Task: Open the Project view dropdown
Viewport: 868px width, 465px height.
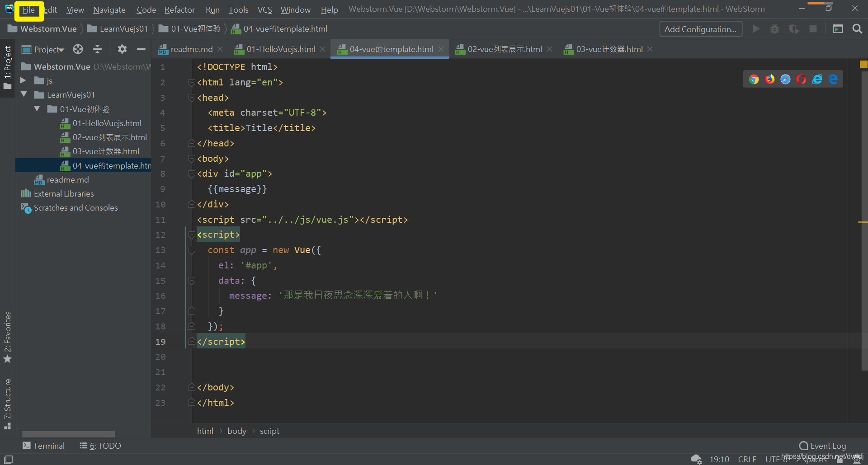Action: tap(43, 49)
